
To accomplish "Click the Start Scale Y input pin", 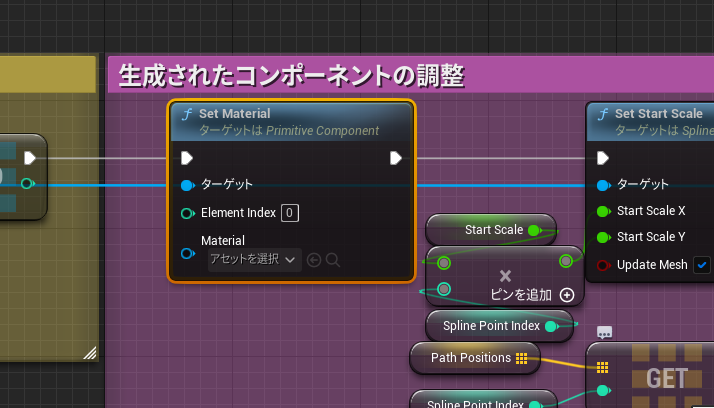I will tap(603, 237).
